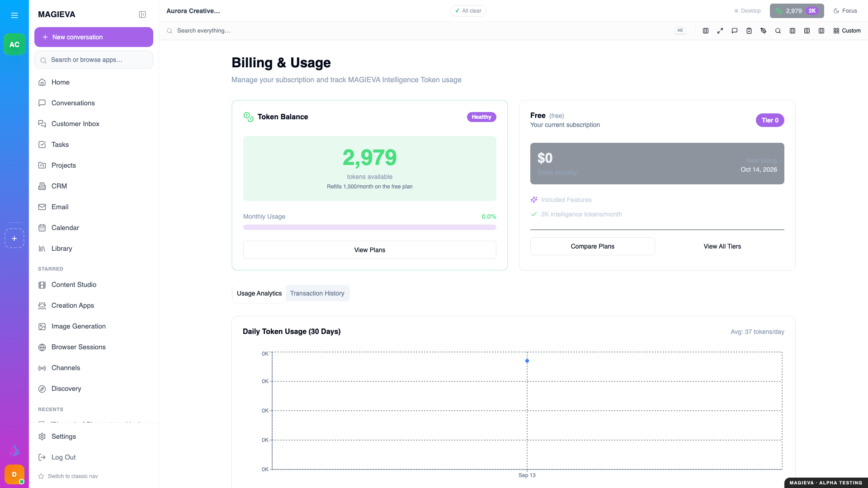This screenshot has width=868, height=488.
Task: Open the Discovery page
Action: pos(94,389)
